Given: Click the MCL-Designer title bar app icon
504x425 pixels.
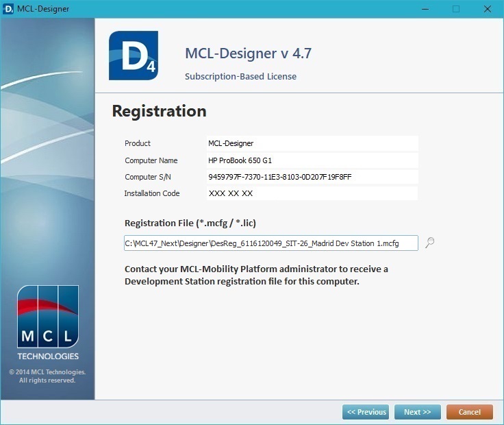Looking at the screenshot, I should [9, 9].
